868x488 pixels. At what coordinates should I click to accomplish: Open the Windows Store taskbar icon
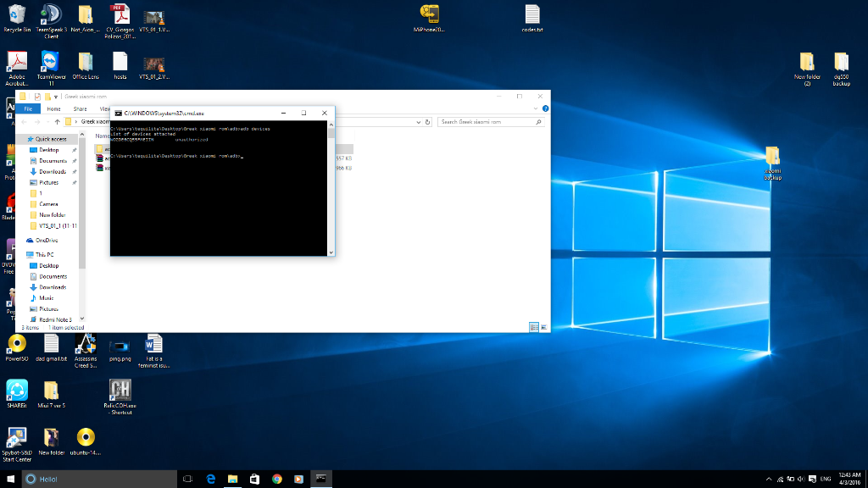[254, 479]
